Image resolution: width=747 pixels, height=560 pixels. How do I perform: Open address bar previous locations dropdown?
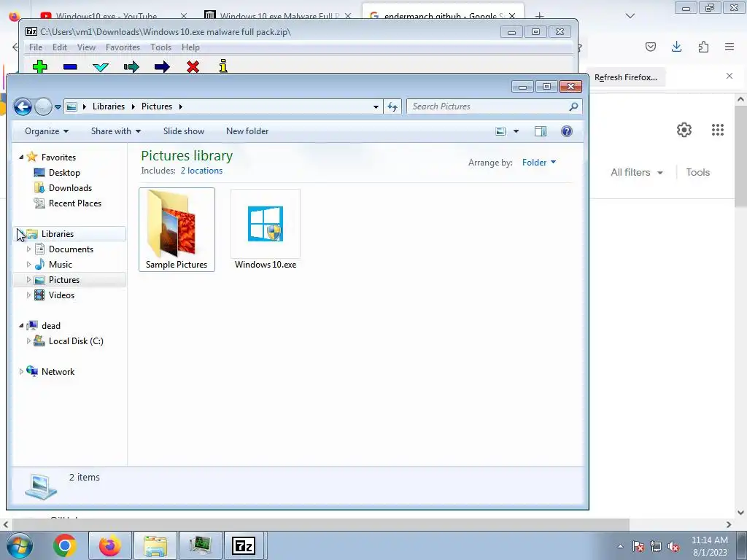[x=376, y=106]
